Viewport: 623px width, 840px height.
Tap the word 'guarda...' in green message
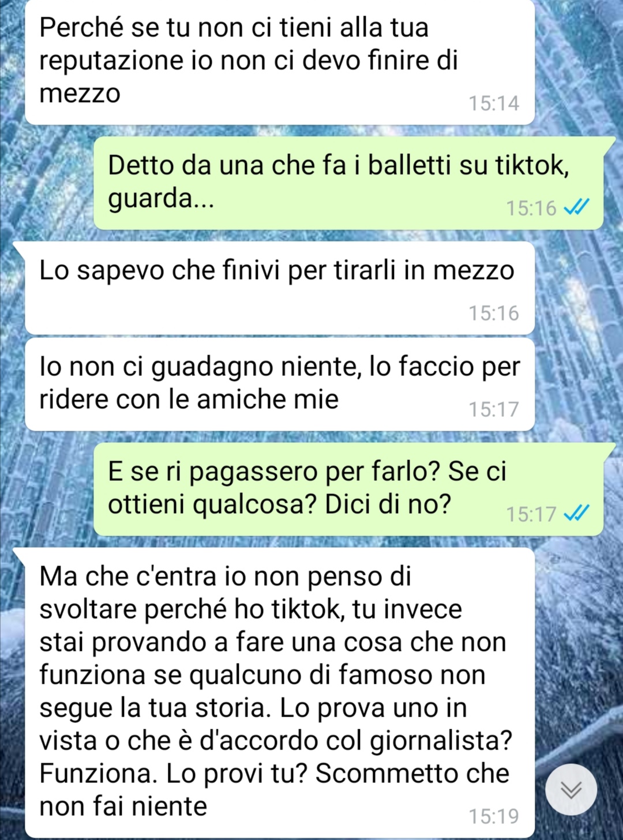pos(161,199)
